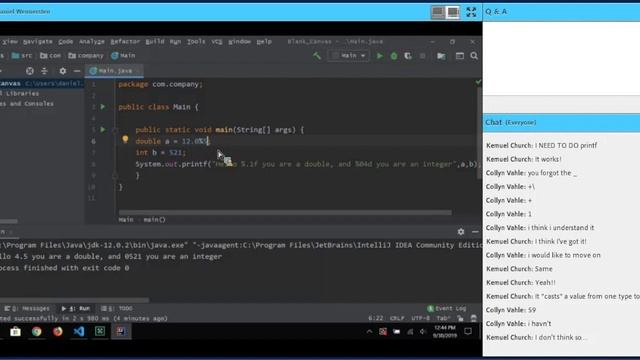
Task: Click company breadcrumb in navigation bar
Action: [86, 56]
